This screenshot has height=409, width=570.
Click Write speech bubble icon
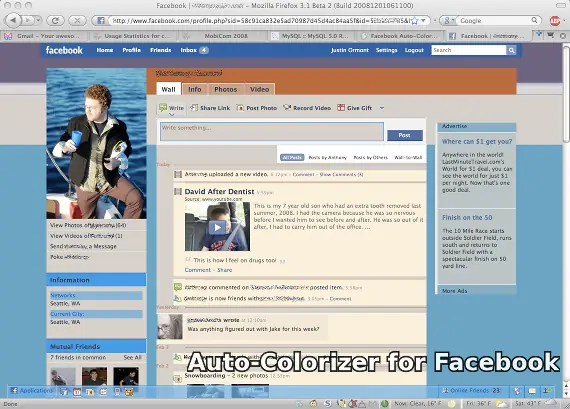tap(163, 108)
